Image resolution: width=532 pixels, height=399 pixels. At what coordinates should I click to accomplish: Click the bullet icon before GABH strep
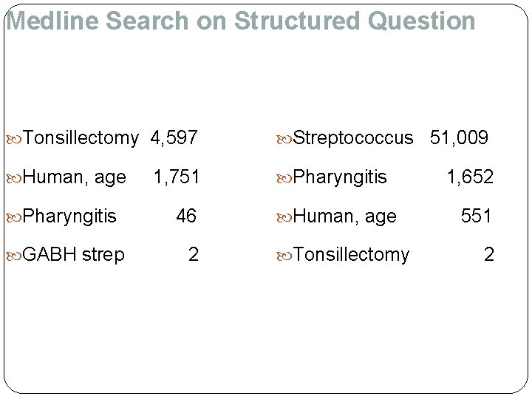point(15,255)
